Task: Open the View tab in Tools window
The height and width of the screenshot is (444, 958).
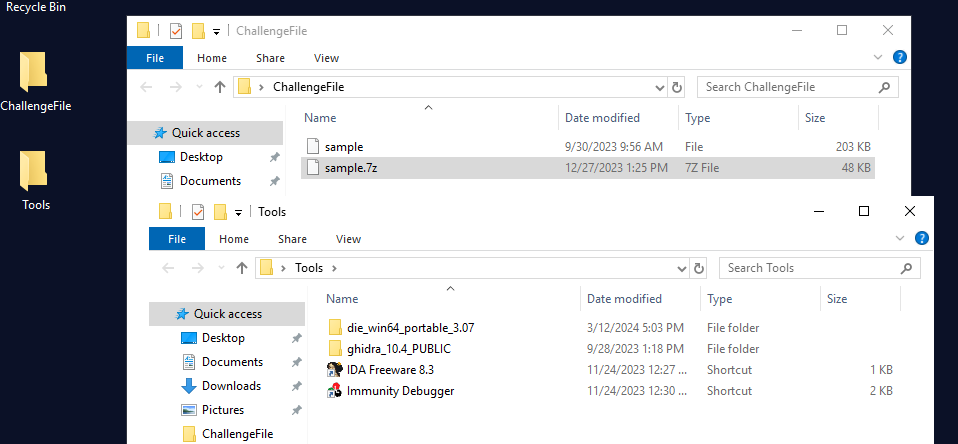Action: [348, 239]
